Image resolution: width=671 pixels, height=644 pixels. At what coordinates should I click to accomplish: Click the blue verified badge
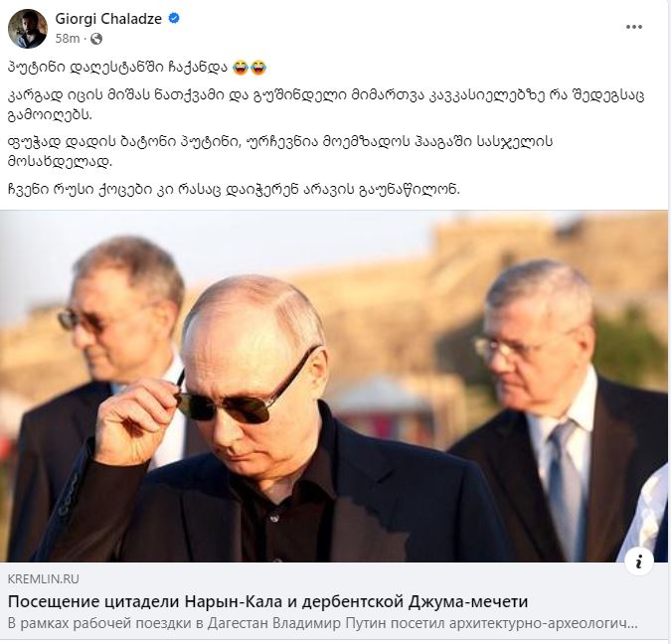174,19
